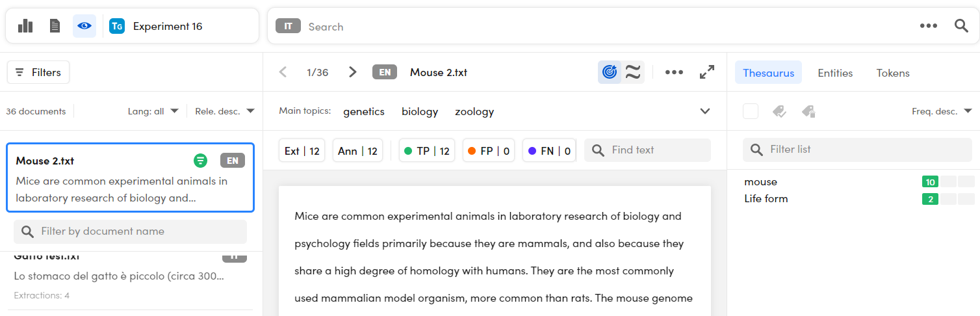980x316 pixels.
Task: Open the document three-dots options menu
Action: pos(674,72)
